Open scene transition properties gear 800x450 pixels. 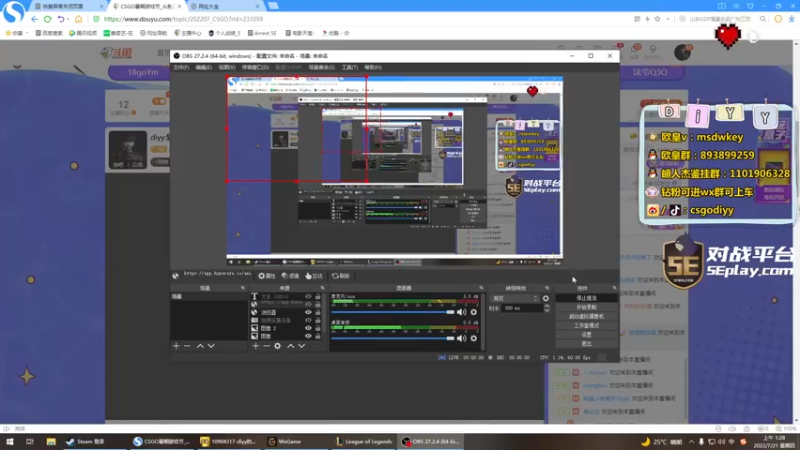[x=546, y=298]
